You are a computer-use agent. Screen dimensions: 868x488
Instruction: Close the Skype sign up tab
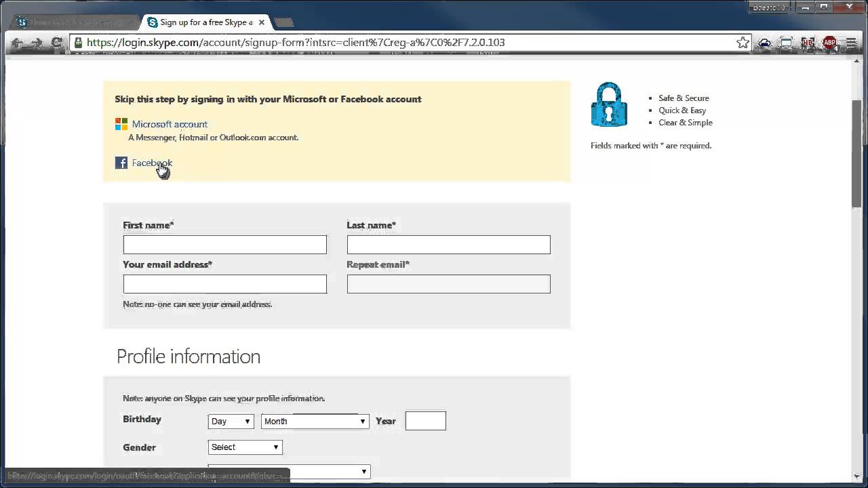(262, 22)
